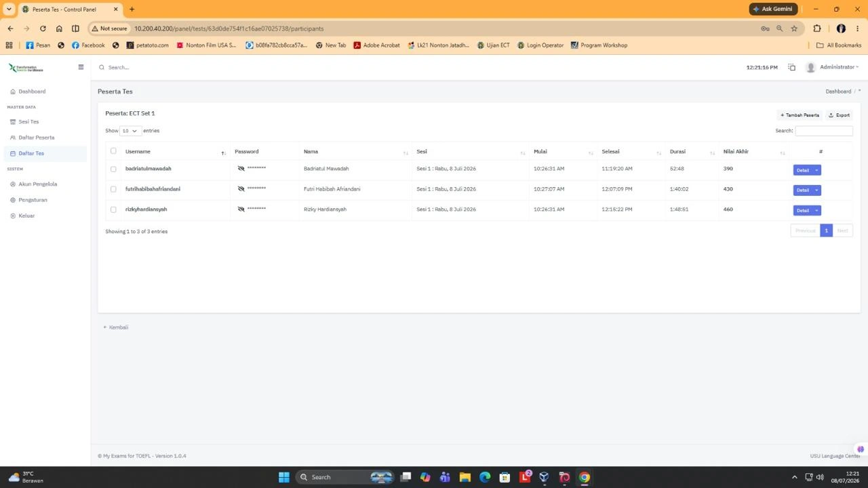Sort the table by Durasi column
This screenshot has height=488, width=868.
692,152
